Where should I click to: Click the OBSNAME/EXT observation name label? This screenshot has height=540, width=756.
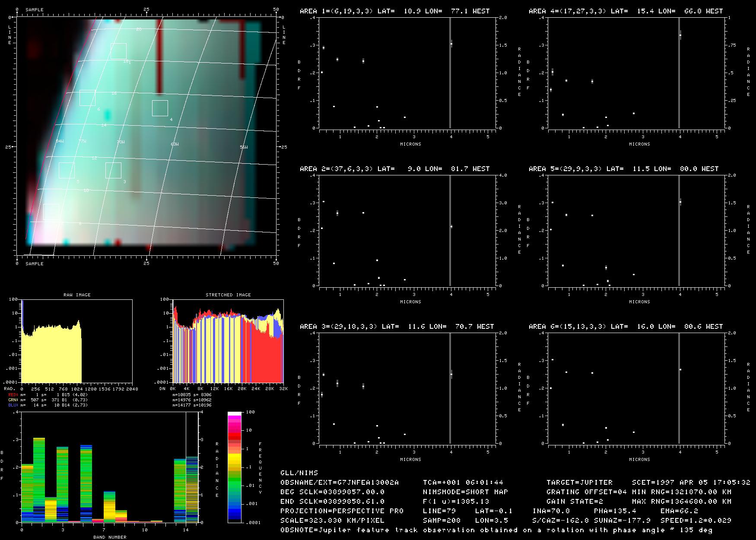[340, 482]
